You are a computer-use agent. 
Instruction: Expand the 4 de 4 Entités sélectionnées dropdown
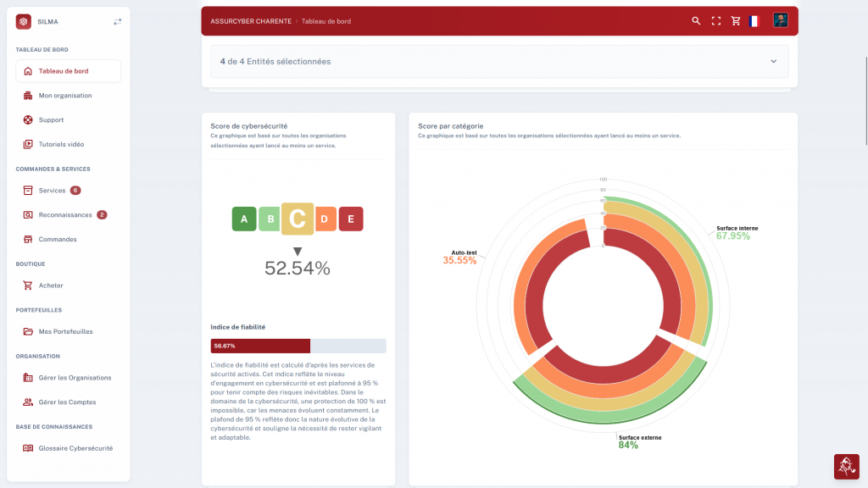(x=499, y=61)
